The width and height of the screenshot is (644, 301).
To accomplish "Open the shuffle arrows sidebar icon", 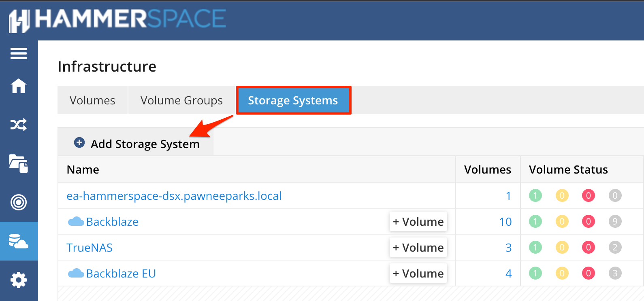I will (x=19, y=125).
